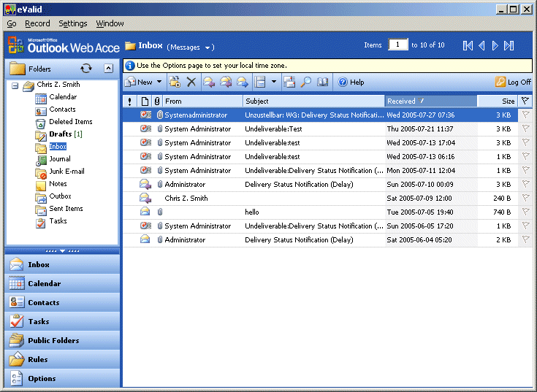Go to the first page icon
Viewport: 537px width, 392px height.
click(x=468, y=45)
